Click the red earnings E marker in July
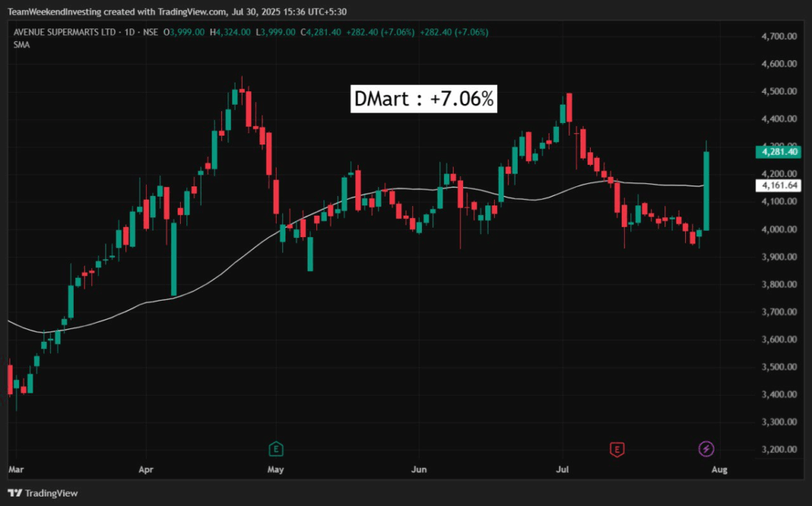Viewport: 812px width, 506px height. (x=617, y=449)
